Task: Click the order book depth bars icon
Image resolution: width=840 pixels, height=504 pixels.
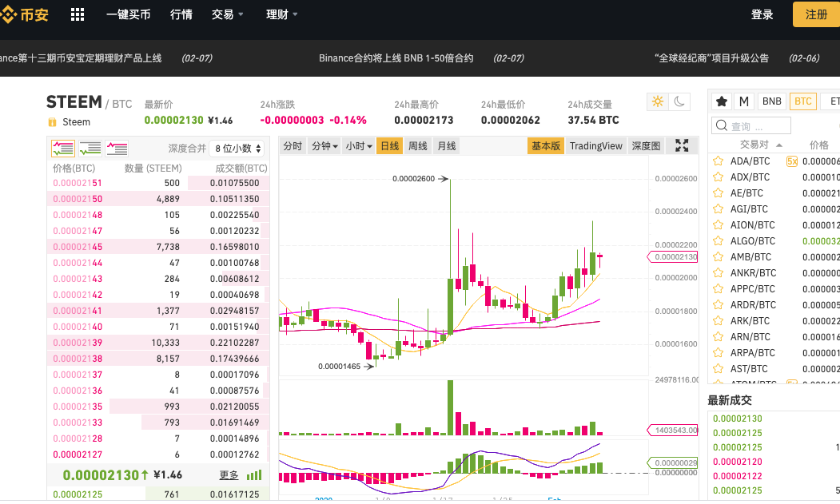Action: (254, 475)
